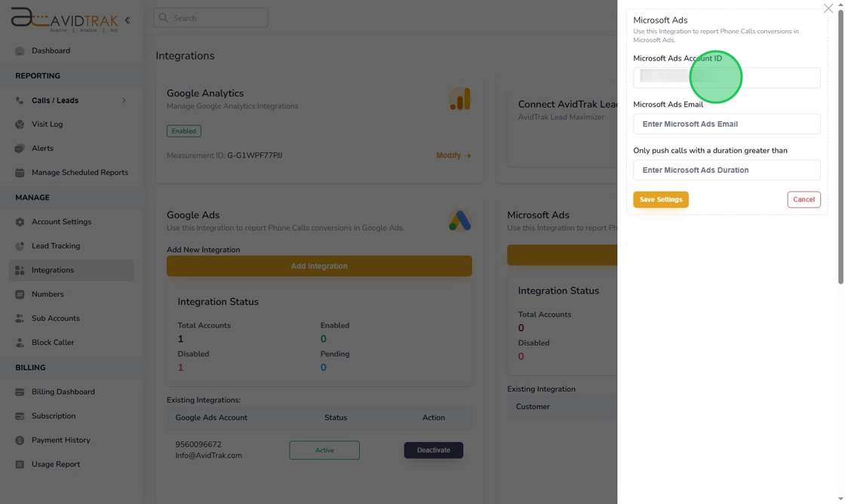Viewport: 845px width, 504px height.
Task: Click the Payment History dollar icon
Action: [20, 440]
